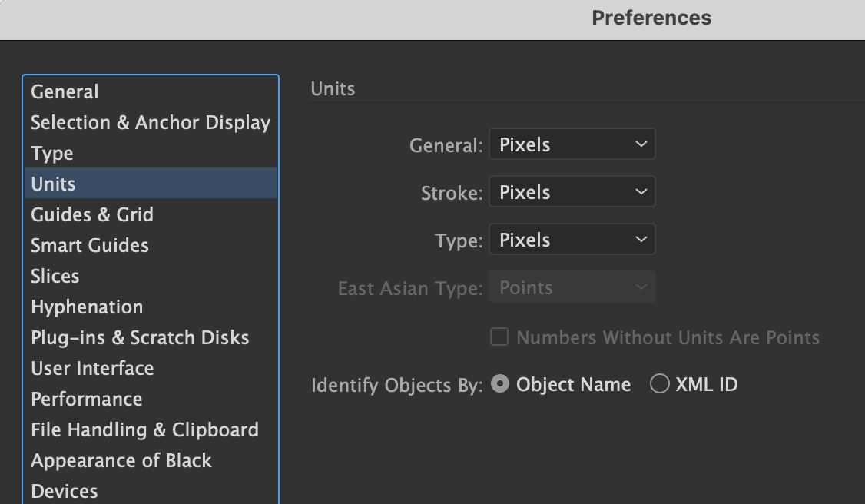Select Selection & Anchor Display category
This screenshot has width=865, height=504.
(x=150, y=122)
